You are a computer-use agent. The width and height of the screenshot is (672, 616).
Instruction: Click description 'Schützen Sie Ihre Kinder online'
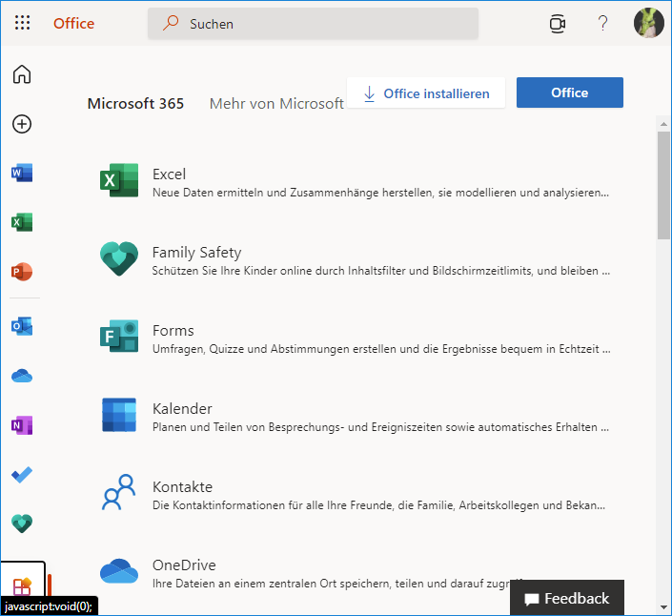pyautogui.click(x=381, y=271)
